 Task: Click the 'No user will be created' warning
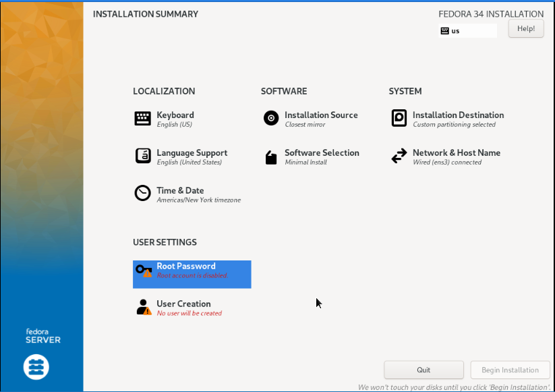[189, 313]
